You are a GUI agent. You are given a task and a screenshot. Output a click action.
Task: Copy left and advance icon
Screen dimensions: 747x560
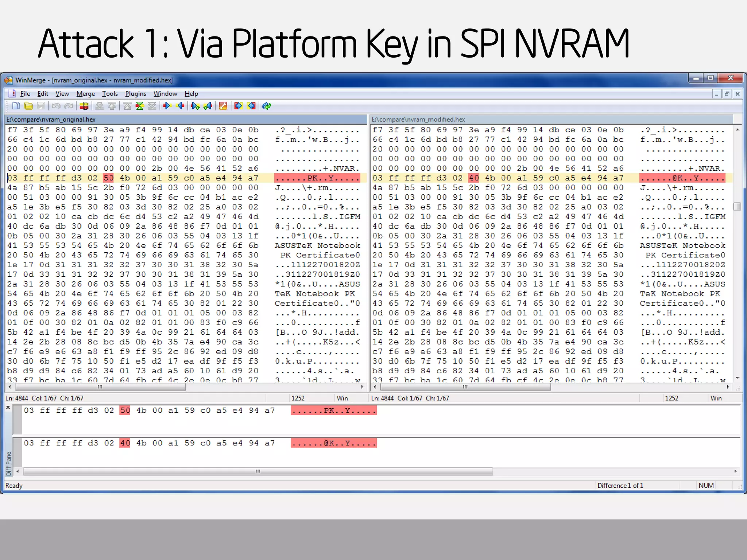pos(208,106)
